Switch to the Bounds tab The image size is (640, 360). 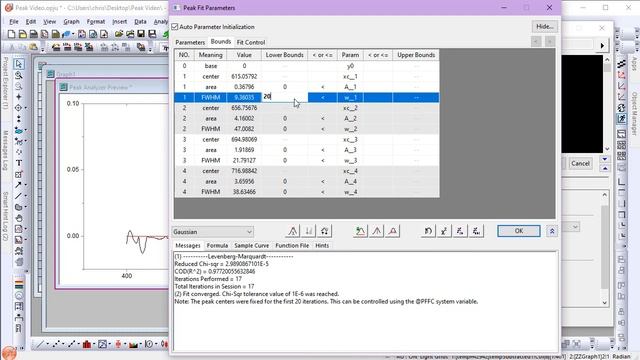click(221, 42)
